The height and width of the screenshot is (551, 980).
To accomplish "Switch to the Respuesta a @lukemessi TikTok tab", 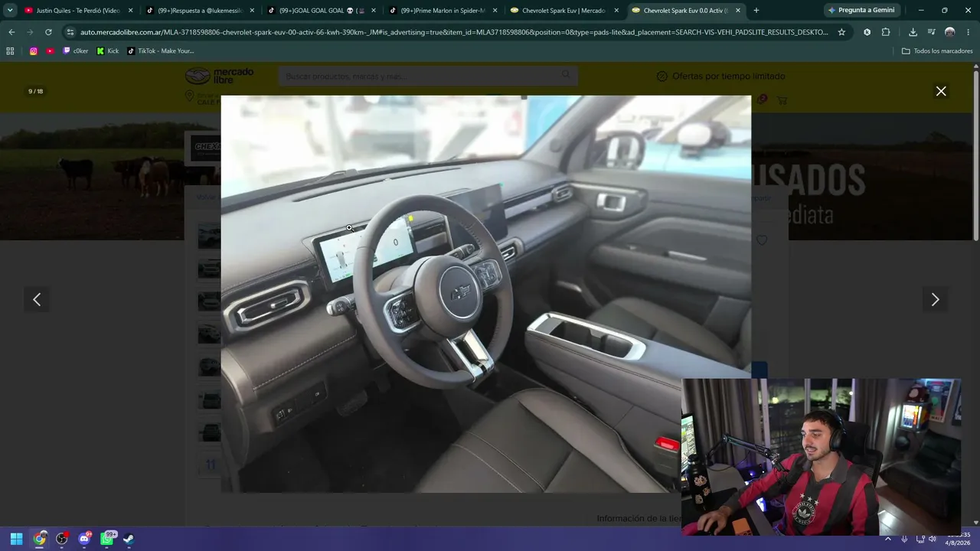I will coord(200,11).
